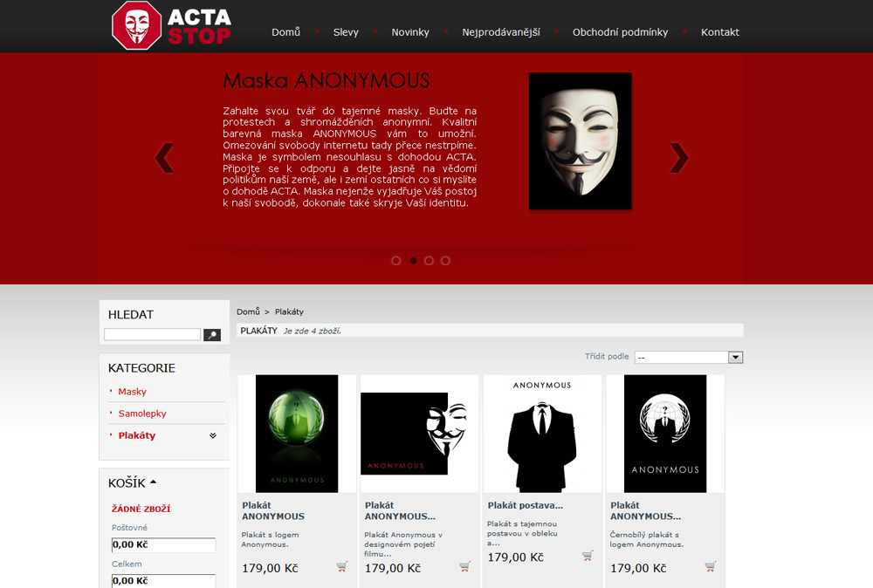
Task: Open the Masky category link
Action: coord(133,392)
